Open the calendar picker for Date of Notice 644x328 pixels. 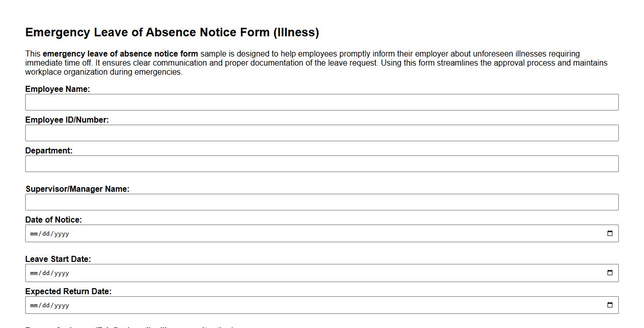pos(610,233)
